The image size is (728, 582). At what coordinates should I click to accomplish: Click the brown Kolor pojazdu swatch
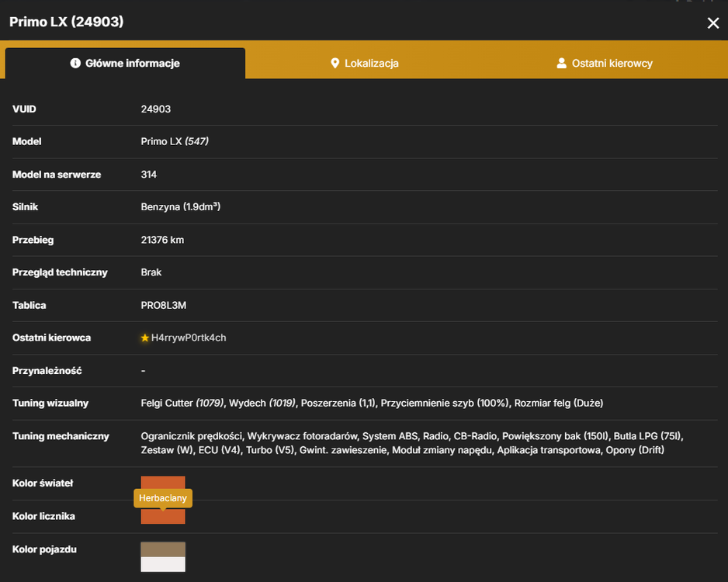click(x=163, y=549)
